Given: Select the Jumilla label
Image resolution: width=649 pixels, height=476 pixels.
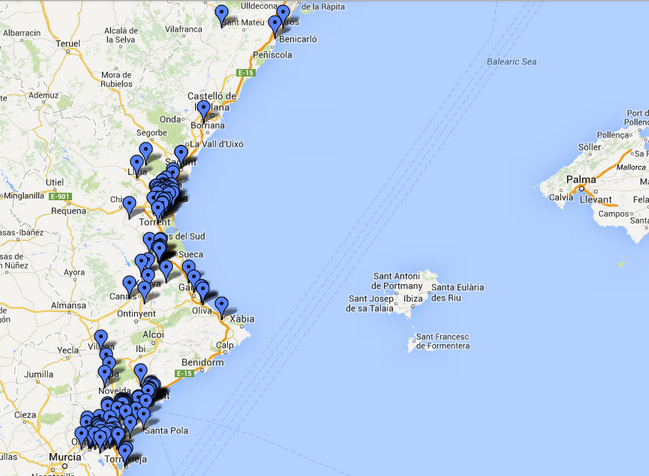Looking at the screenshot, I should coord(38,374).
